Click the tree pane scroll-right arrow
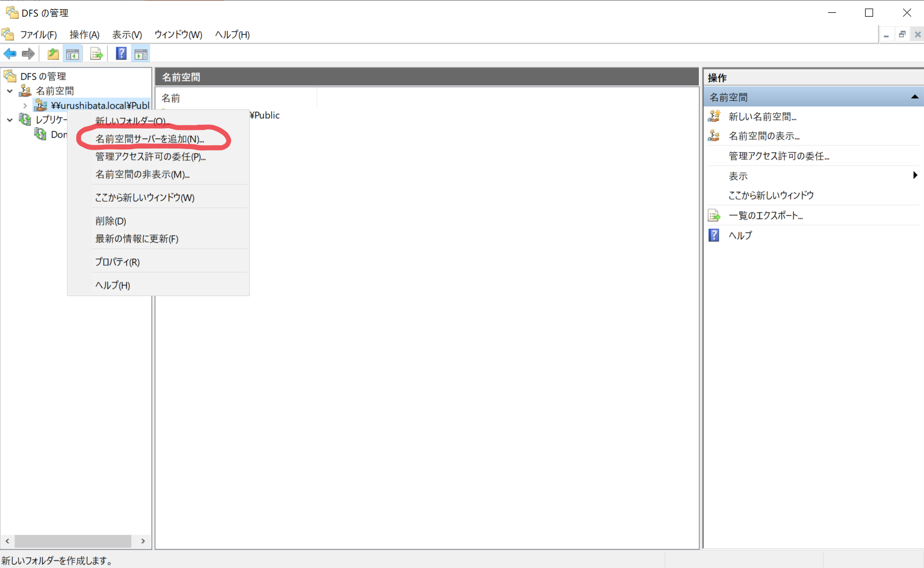Viewport: 924px width, 568px height. tap(143, 541)
